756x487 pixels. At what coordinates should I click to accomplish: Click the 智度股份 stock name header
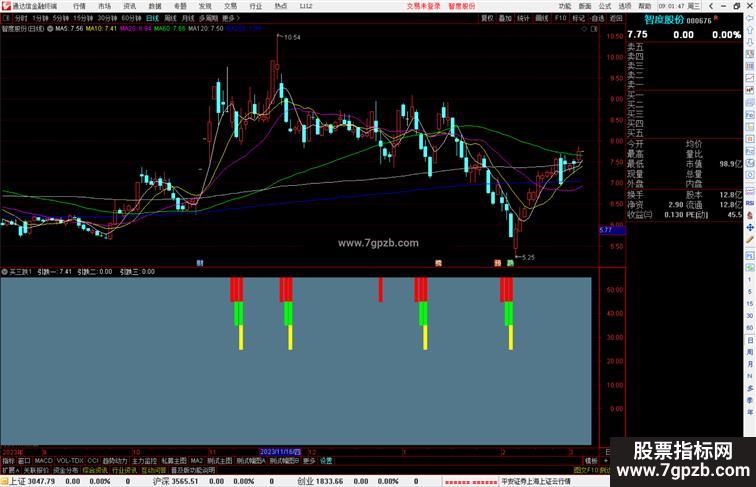664,20
